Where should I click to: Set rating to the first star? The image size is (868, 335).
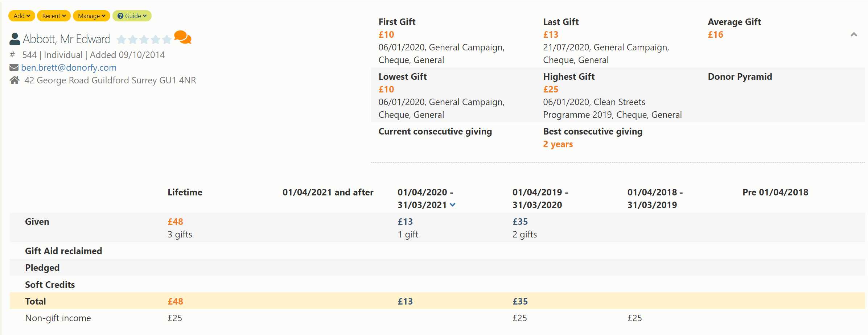coord(122,39)
